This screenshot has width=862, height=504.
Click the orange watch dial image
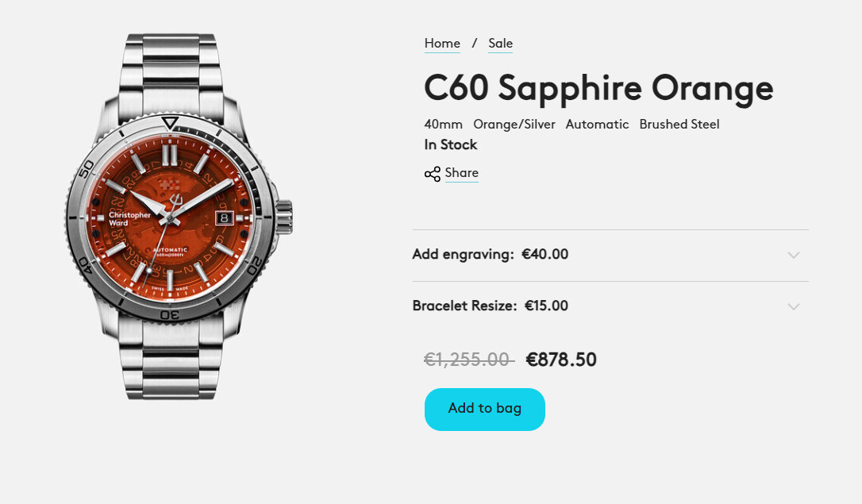pyautogui.click(x=171, y=217)
